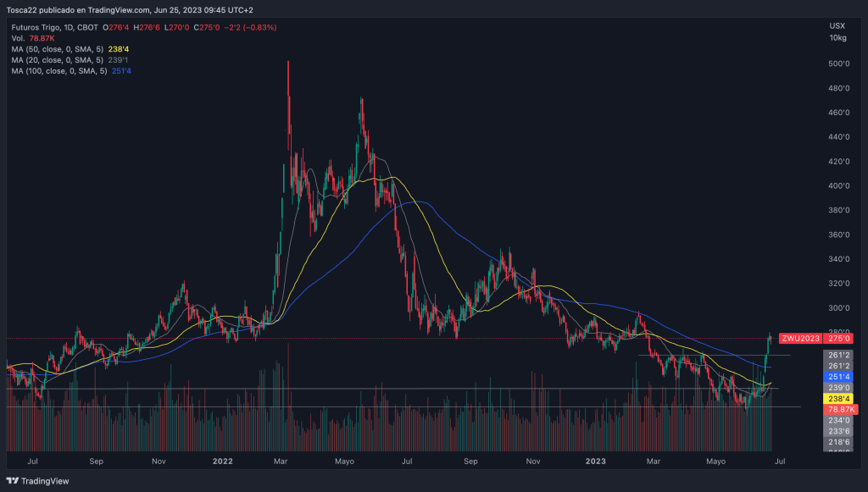Click the gray 218'6 axis price tag

coord(838,442)
